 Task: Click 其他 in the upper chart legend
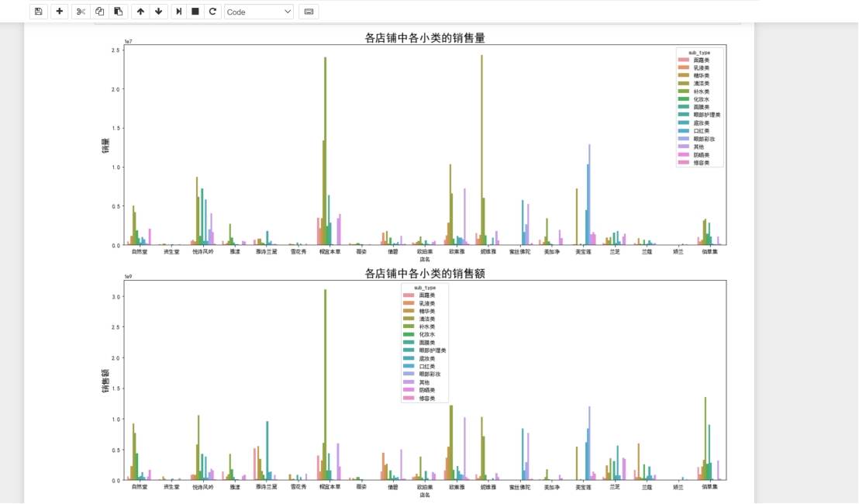(699, 147)
